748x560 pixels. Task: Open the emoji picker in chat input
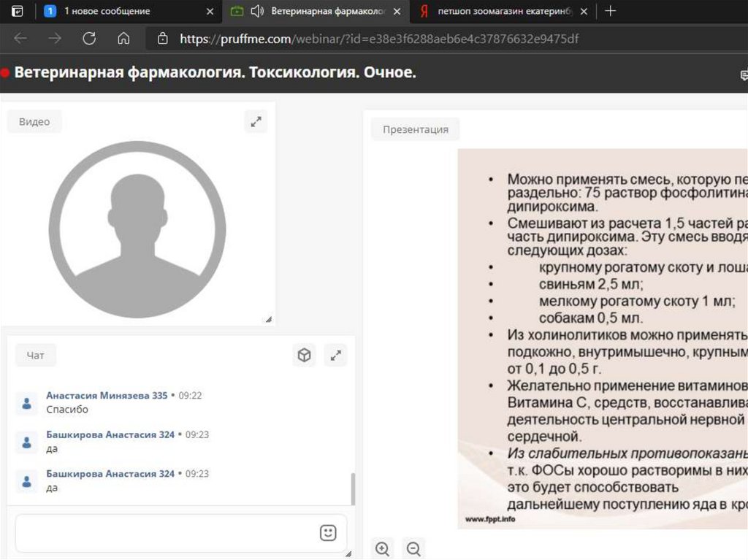(328, 532)
